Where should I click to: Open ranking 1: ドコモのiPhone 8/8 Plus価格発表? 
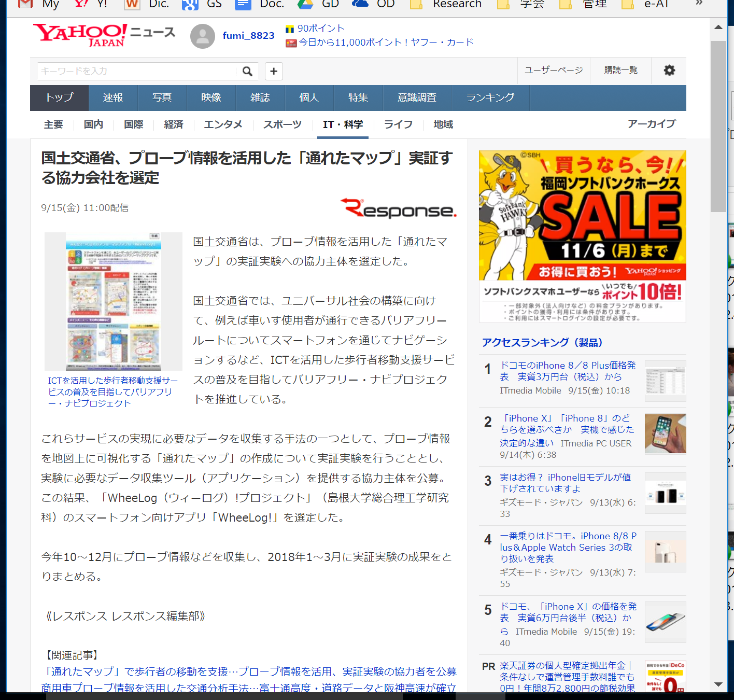pyautogui.click(x=568, y=371)
